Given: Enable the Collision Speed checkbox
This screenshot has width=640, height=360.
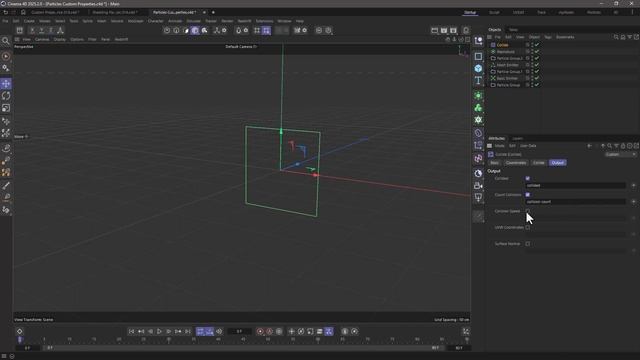Looking at the screenshot, I should coord(528,211).
